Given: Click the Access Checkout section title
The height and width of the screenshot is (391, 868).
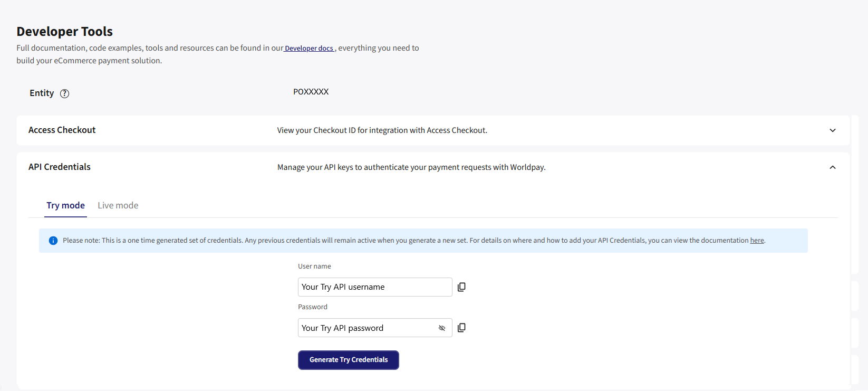Looking at the screenshot, I should [x=62, y=130].
